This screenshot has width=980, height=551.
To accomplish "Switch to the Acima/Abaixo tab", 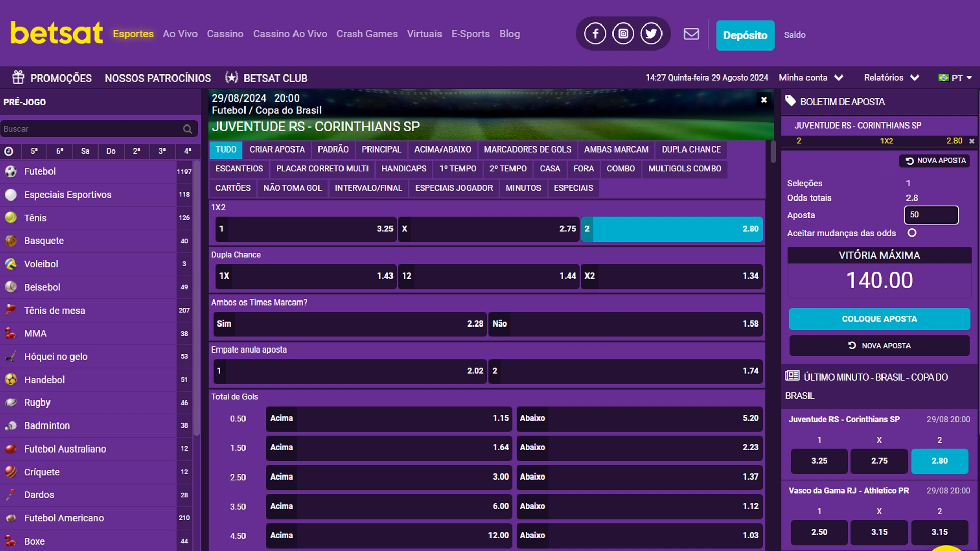I will pyautogui.click(x=443, y=149).
